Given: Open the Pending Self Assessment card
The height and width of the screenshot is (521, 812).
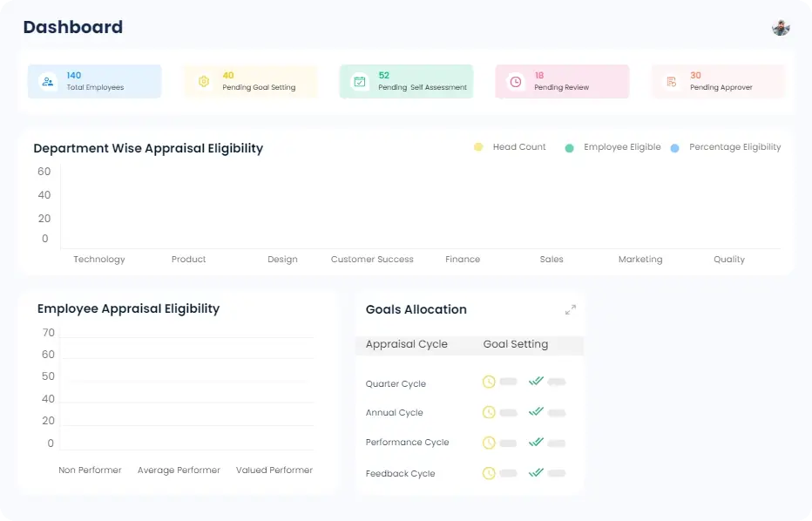Looking at the screenshot, I should 407,81.
